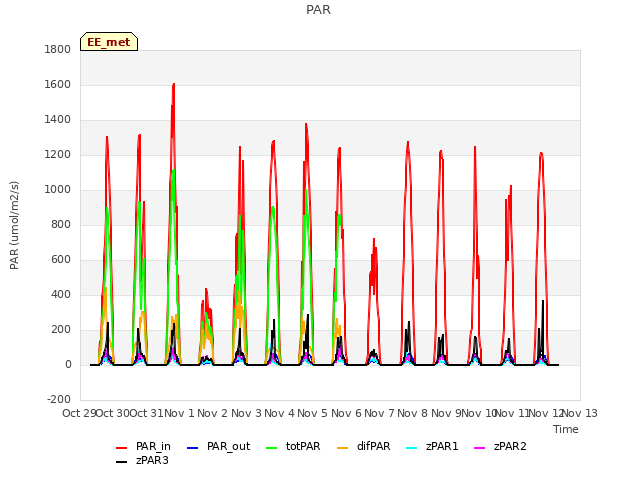This screenshot has width=640, height=480.
Task: Click the y-axis title PAR (umol/m2/s)
Action: [14, 225]
